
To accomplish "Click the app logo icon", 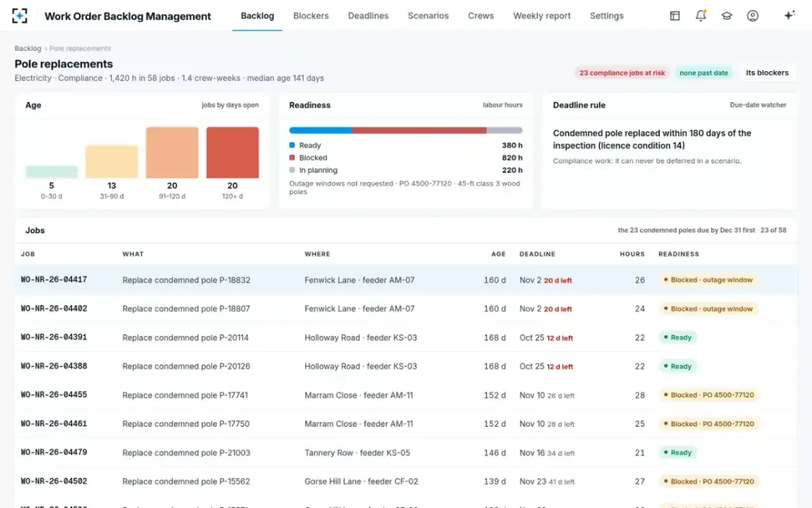I will [x=20, y=16].
